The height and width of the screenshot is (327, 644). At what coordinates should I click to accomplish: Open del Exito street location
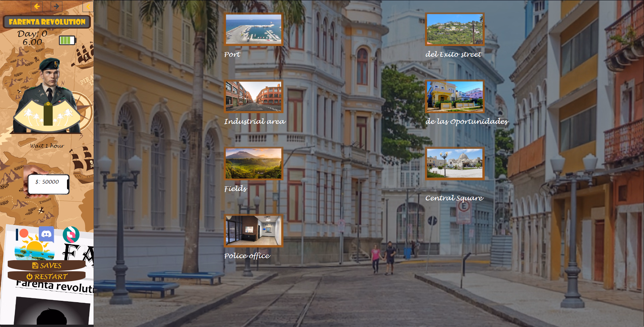(455, 29)
